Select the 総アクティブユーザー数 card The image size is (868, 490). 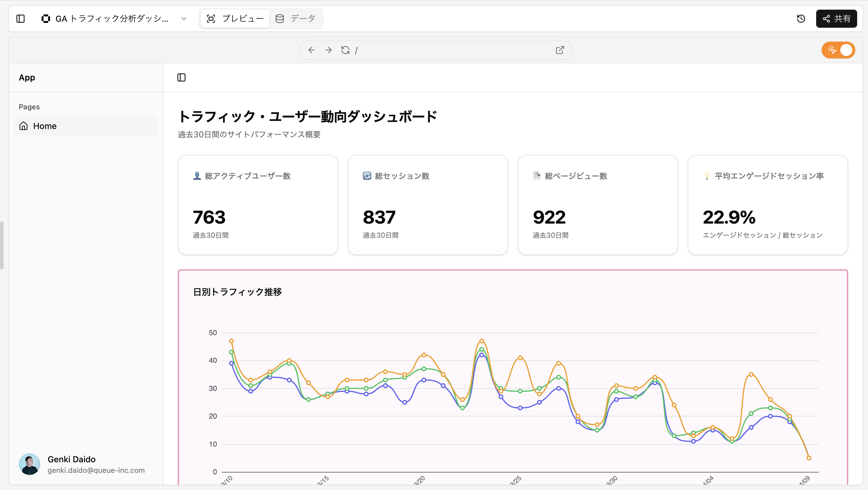click(258, 205)
